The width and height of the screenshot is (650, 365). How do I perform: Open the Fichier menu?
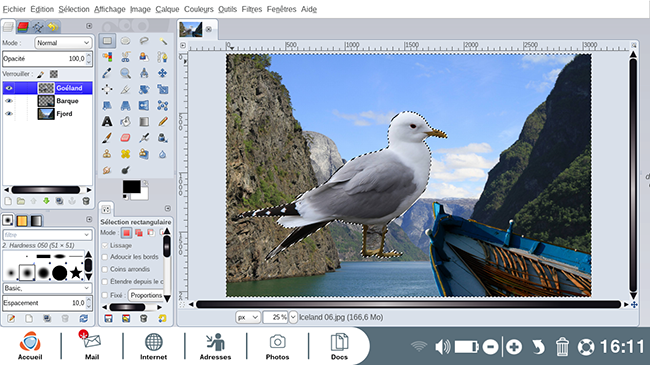14,9
